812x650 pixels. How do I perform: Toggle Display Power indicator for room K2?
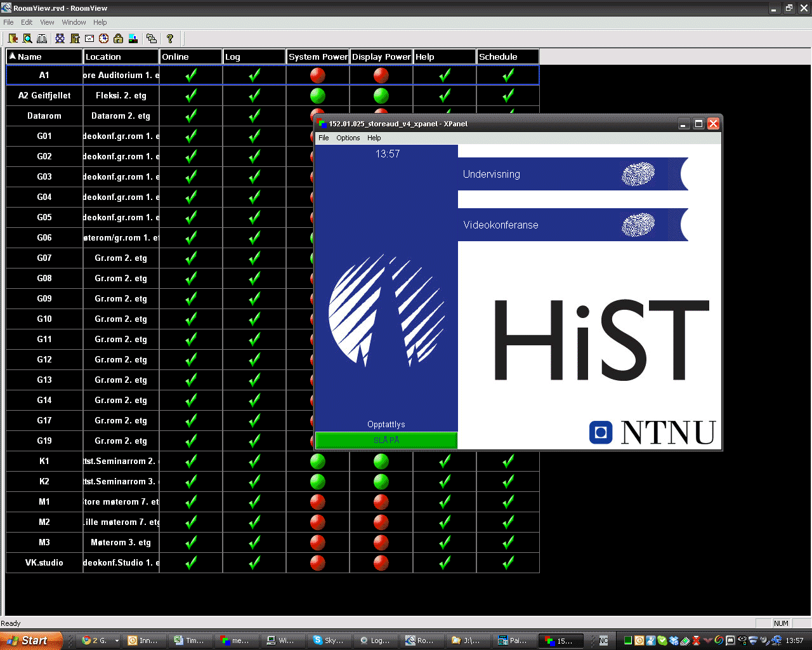pos(381,481)
